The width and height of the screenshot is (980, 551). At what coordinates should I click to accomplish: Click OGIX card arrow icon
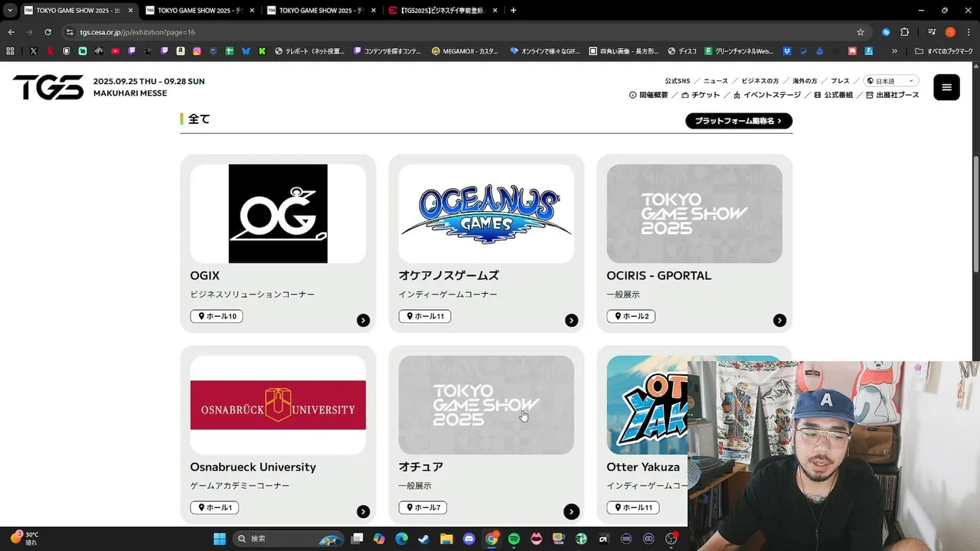tap(363, 321)
